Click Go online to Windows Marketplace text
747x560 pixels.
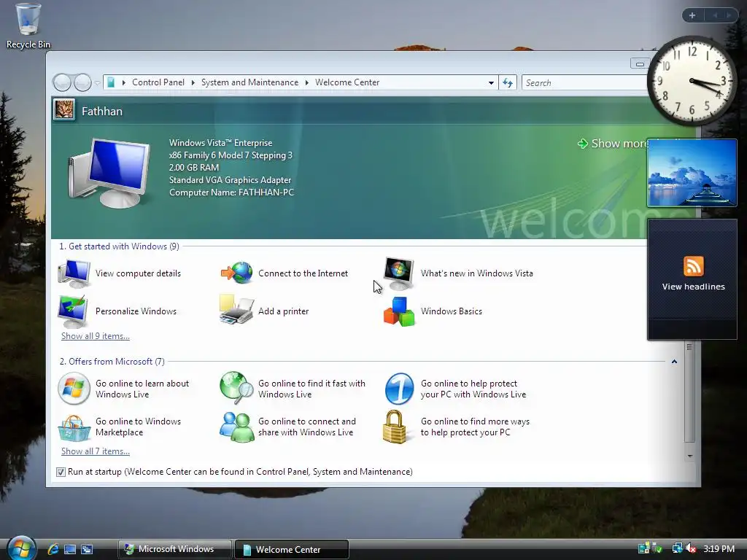[138, 427]
